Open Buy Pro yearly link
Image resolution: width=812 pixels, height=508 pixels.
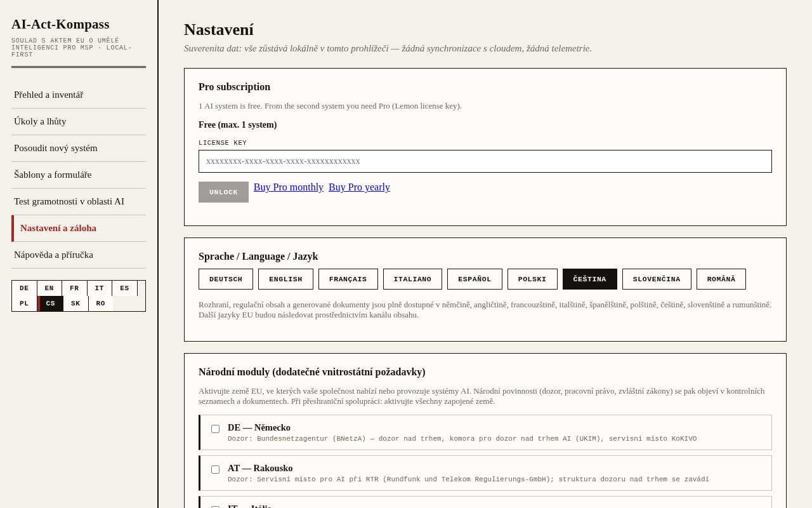coord(359,187)
